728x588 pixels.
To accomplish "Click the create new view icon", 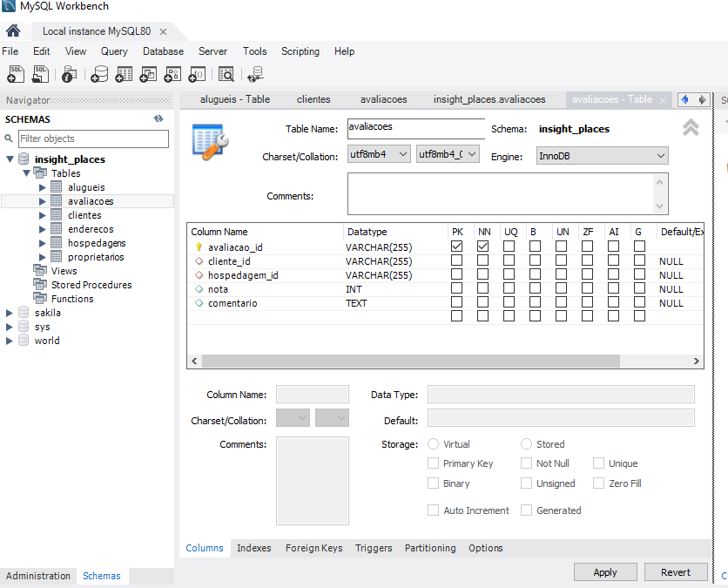I will point(148,74).
